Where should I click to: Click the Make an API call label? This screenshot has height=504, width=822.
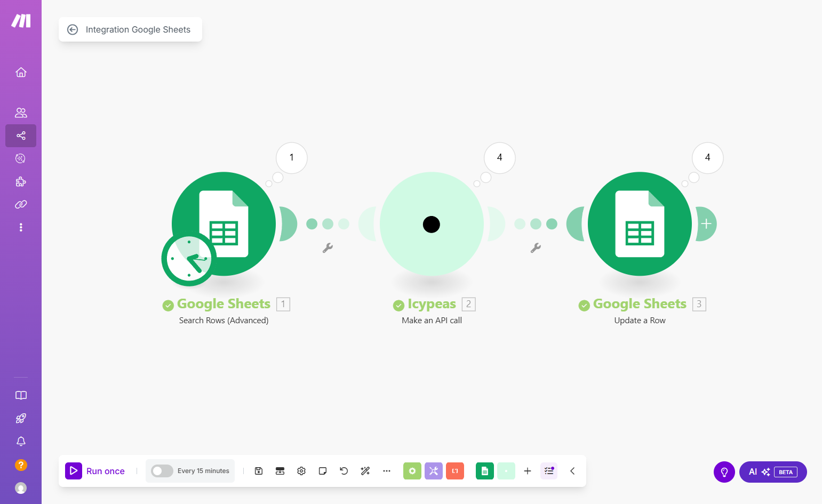click(x=432, y=321)
